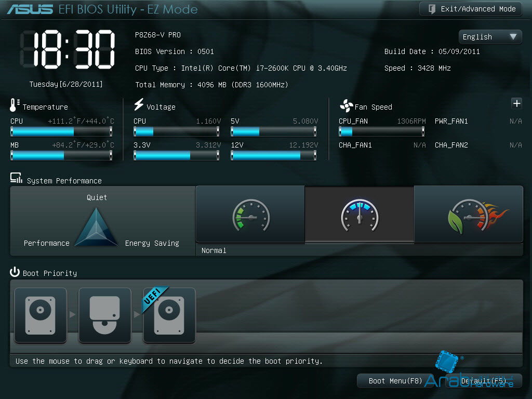This screenshot has height=399, width=532.
Task: Click the +111.2°F/+44.0°C CPU temperature value
Action: (81, 121)
